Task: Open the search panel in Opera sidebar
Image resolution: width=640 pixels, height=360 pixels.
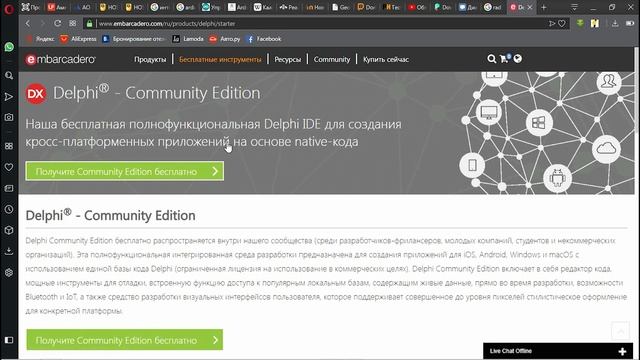Action: click(x=9, y=76)
